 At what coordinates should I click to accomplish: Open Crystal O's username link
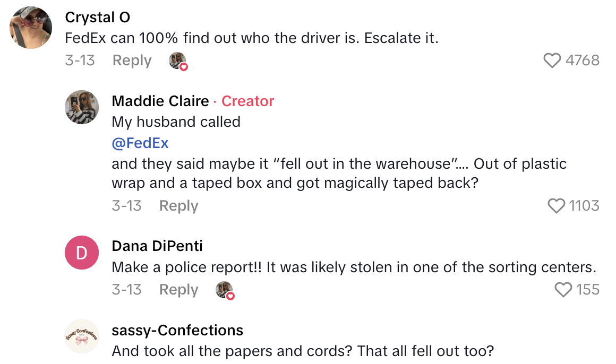[97, 18]
